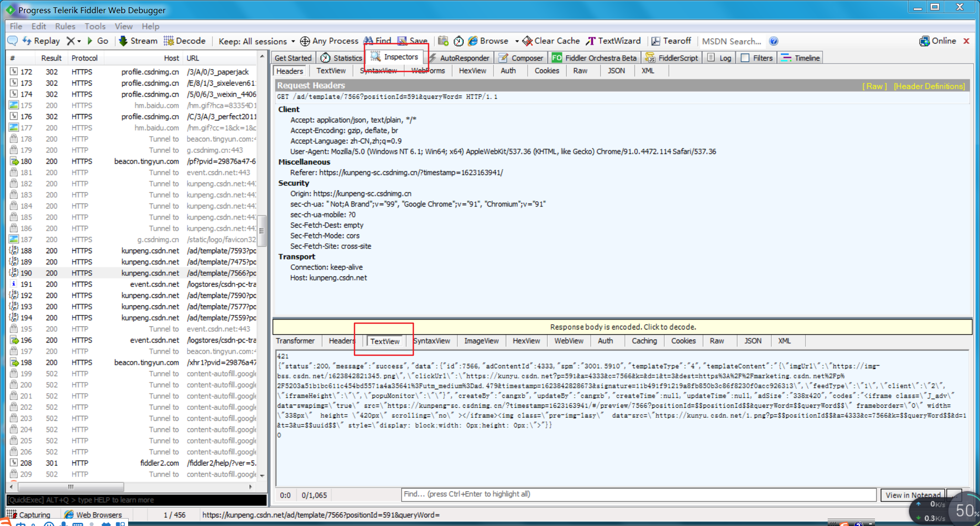The height and width of the screenshot is (526, 980).
Task: Click the scroll-down arrow of session list
Action: point(262,476)
